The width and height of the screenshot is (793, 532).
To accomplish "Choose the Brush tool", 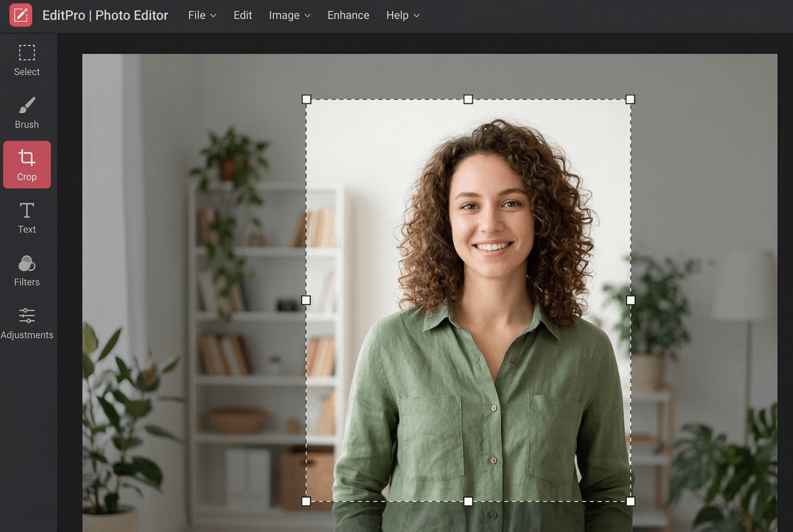I will point(27,113).
